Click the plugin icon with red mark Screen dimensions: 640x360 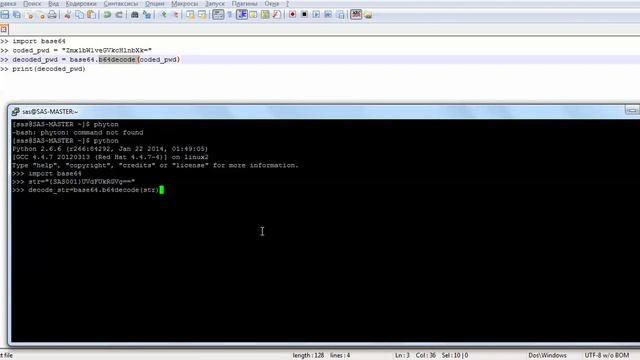click(x=356, y=15)
